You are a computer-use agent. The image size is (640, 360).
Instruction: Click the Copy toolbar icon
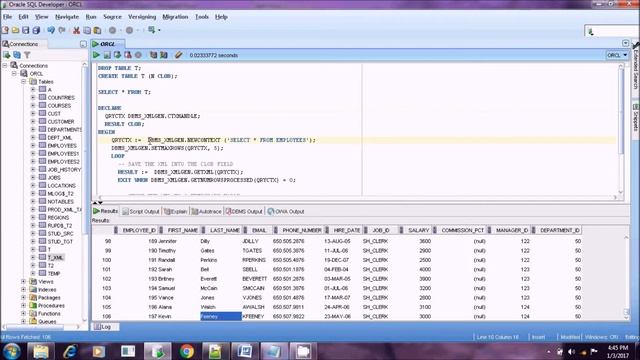click(x=87, y=30)
